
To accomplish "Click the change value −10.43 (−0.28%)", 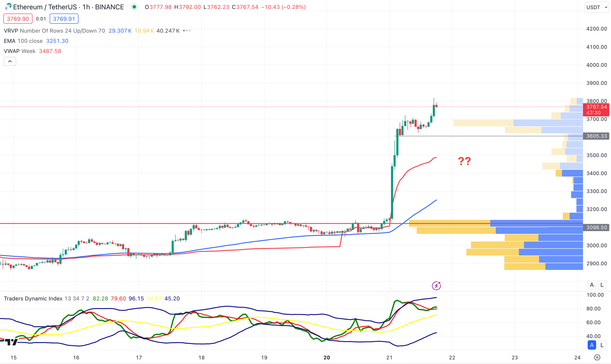I will [283, 7].
